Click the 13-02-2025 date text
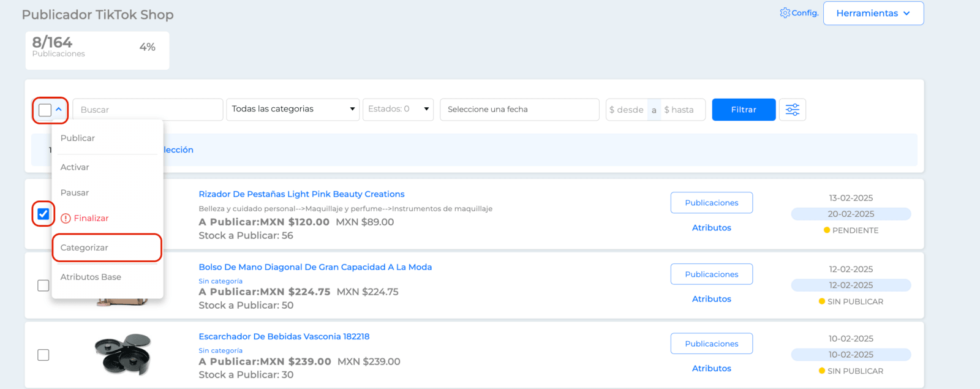This screenshot has width=980, height=389. pyautogui.click(x=851, y=198)
